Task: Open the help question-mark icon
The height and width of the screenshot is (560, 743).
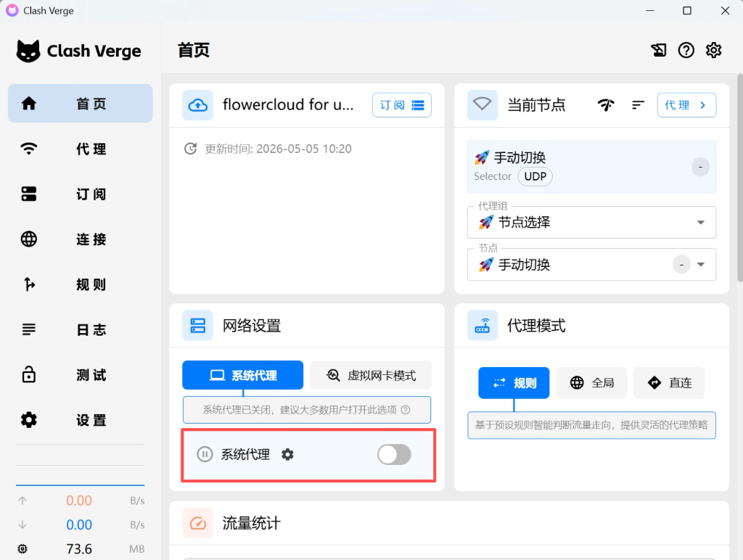Action: (x=686, y=50)
